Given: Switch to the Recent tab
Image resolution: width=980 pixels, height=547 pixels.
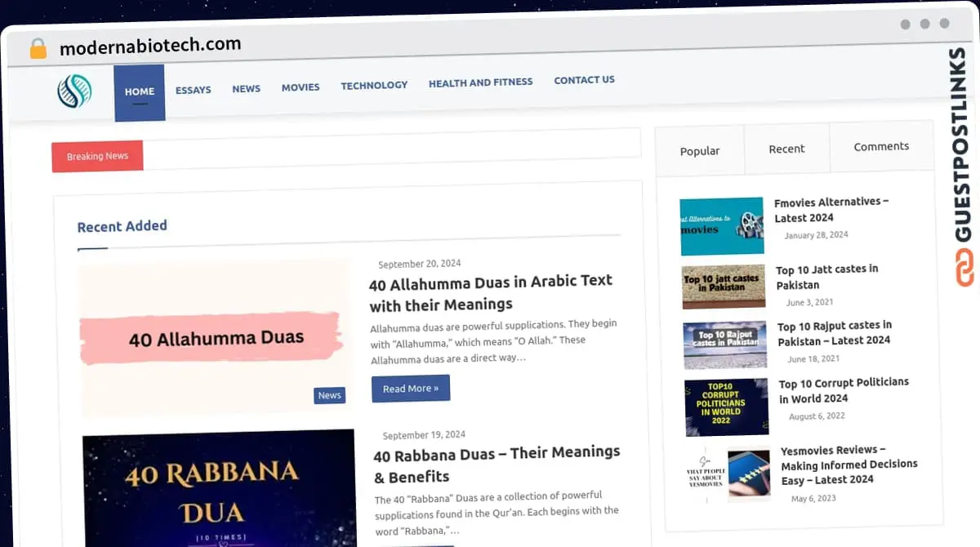Looking at the screenshot, I should pos(786,149).
